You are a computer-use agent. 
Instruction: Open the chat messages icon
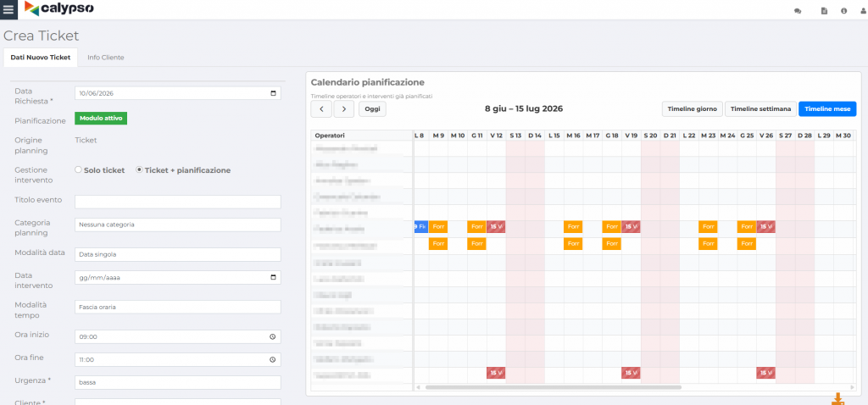coord(798,10)
